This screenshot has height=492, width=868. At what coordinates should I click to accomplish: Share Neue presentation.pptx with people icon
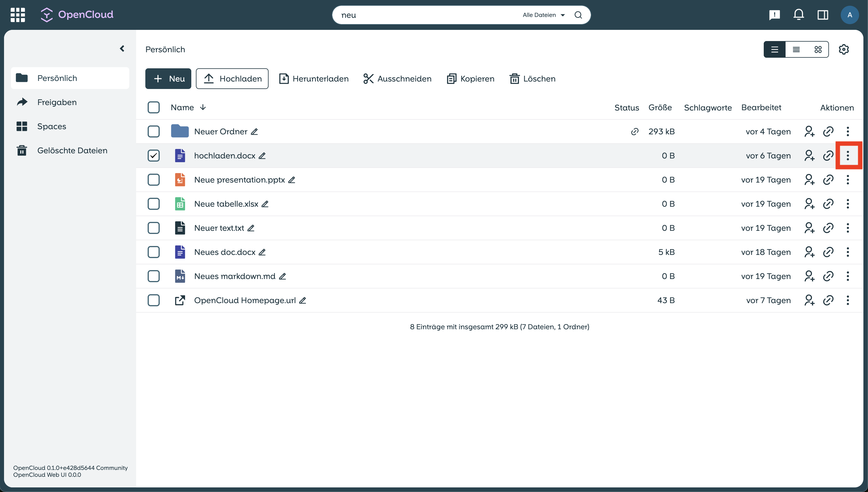click(809, 180)
